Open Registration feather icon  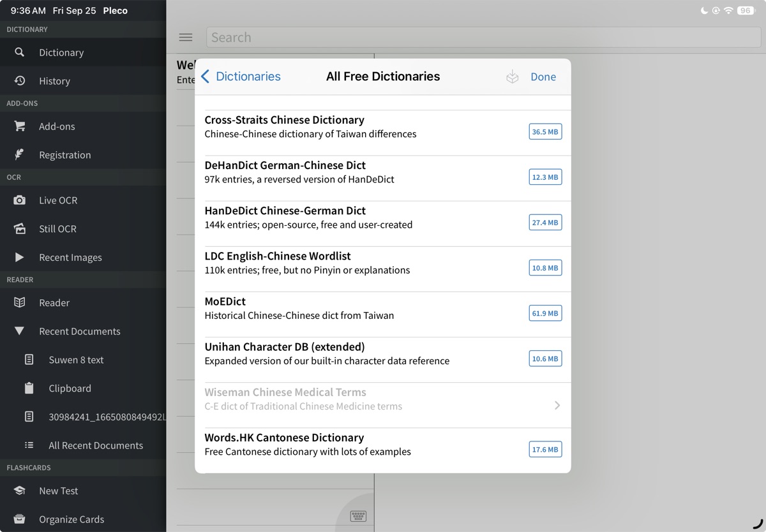tap(20, 154)
